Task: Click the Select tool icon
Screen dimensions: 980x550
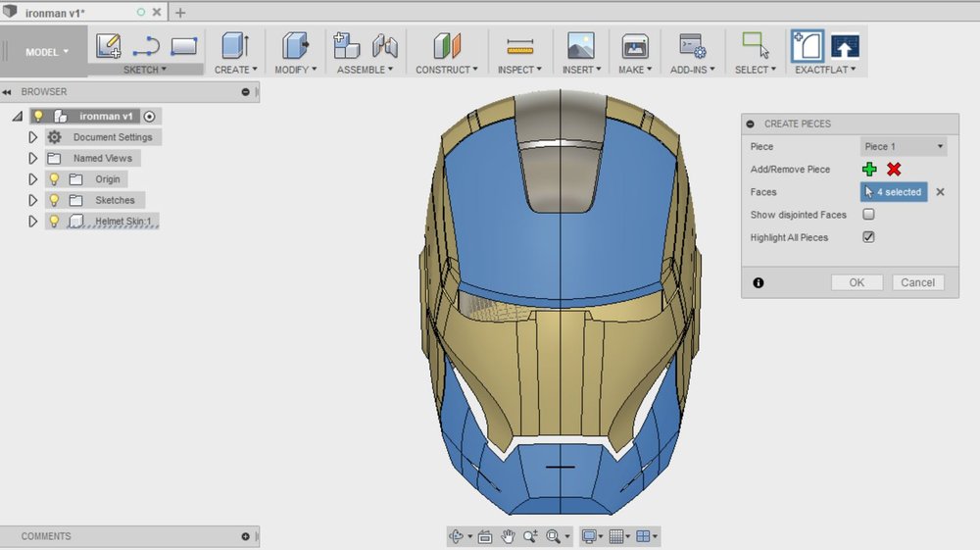Action: click(x=755, y=46)
